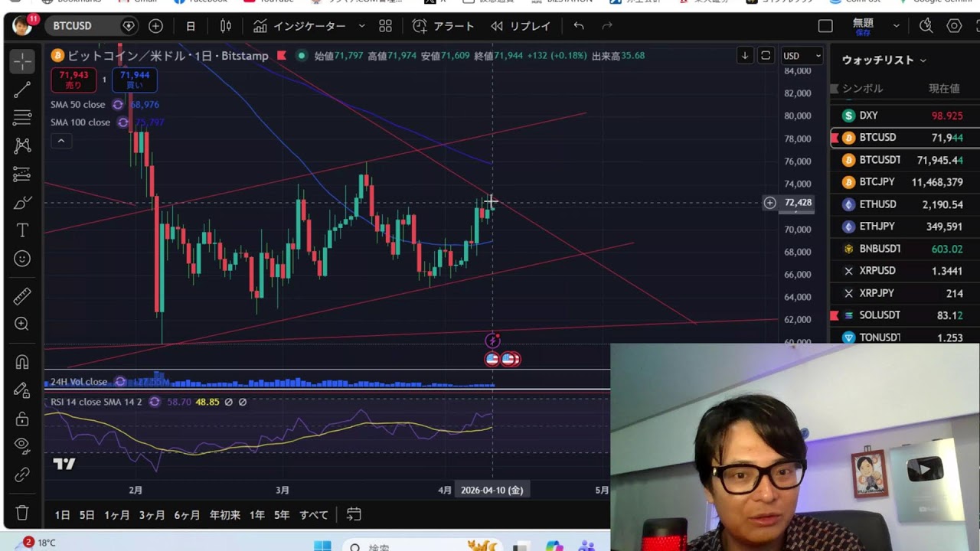Click the アラート button
The image size is (980, 551).
444,26
